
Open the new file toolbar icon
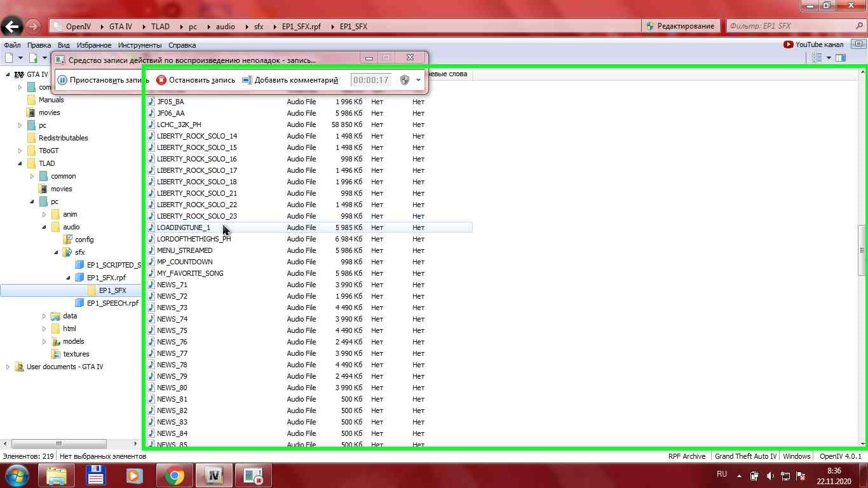[9, 58]
